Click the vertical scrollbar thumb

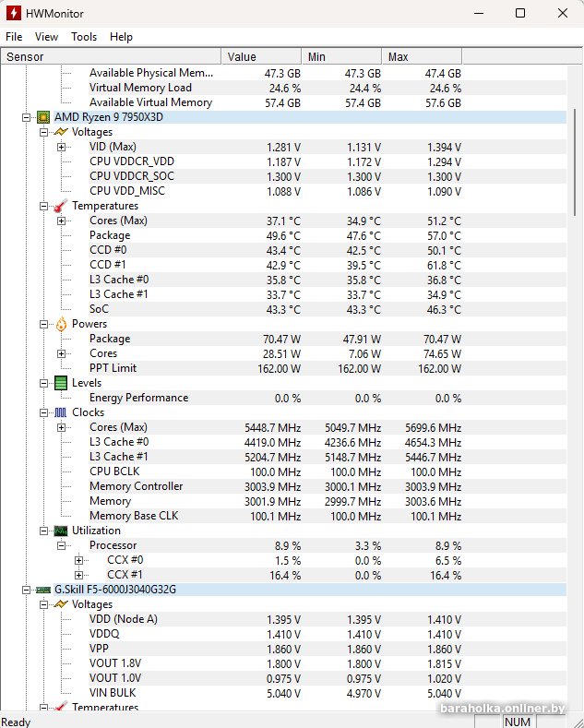(575, 162)
